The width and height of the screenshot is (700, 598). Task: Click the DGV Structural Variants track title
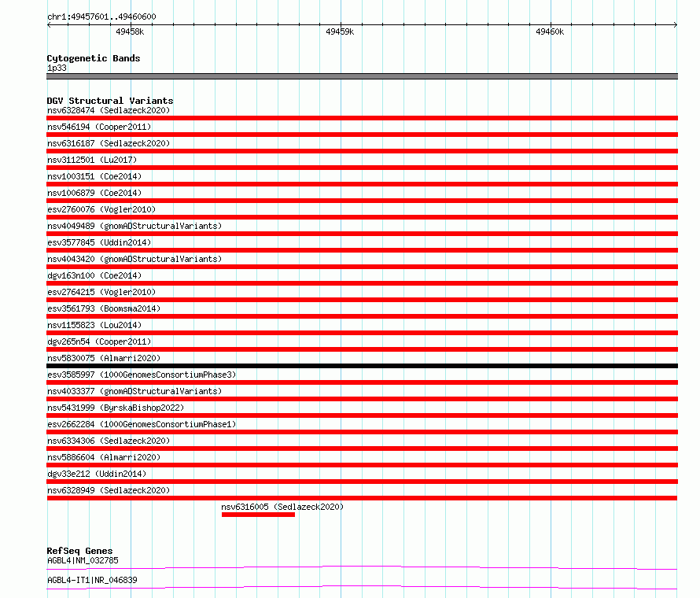110,101
